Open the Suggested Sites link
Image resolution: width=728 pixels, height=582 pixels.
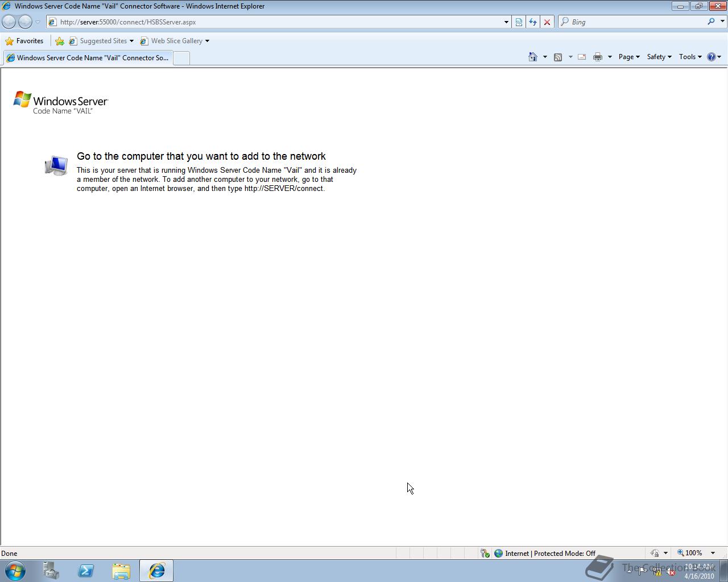[101, 41]
